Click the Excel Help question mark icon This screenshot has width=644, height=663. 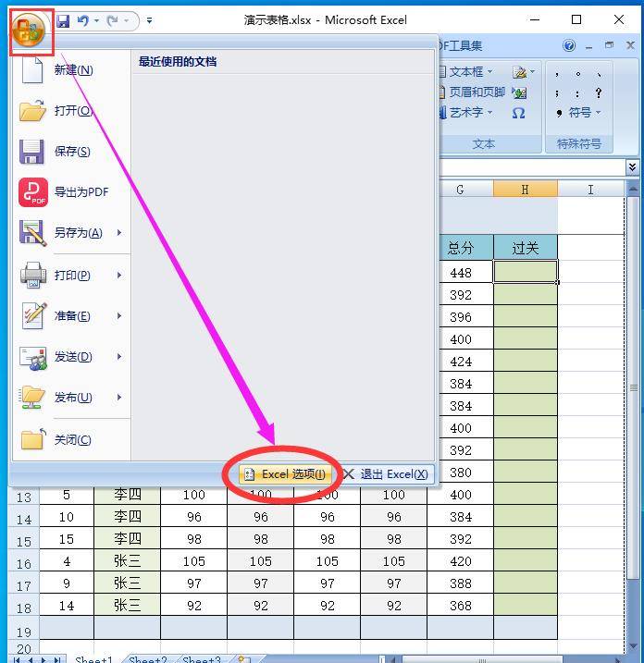pyautogui.click(x=569, y=45)
